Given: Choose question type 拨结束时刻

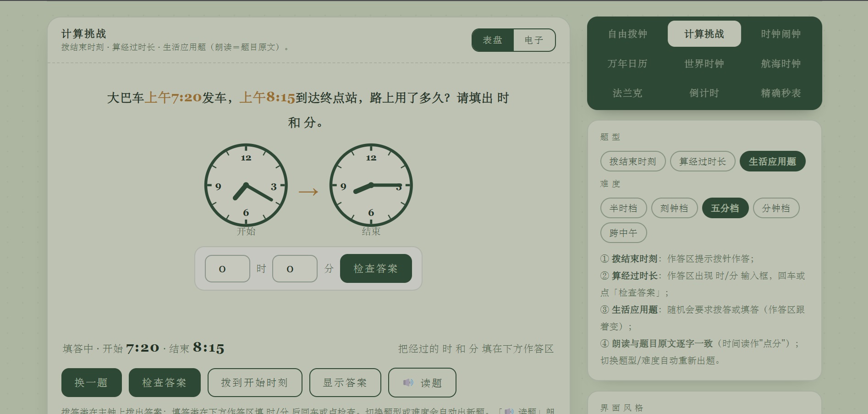Looking at the screenshot, I should [x=633, y=161].
